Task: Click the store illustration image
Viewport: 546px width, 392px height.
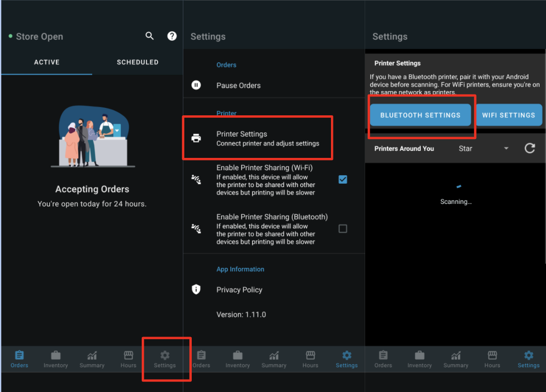Action: (x=93, y=136)
